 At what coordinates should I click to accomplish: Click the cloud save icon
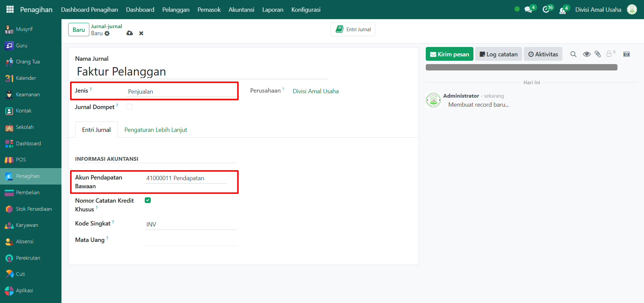(x=130, y=33)
